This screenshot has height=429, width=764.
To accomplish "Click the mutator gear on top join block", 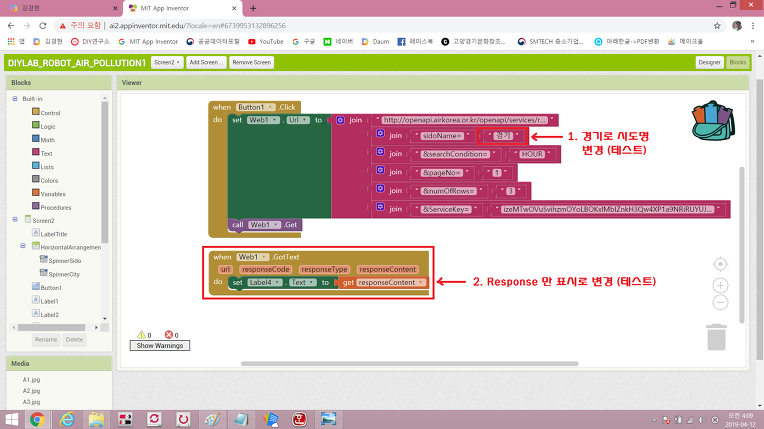I will pyautogui.click(x=340, y=120).
